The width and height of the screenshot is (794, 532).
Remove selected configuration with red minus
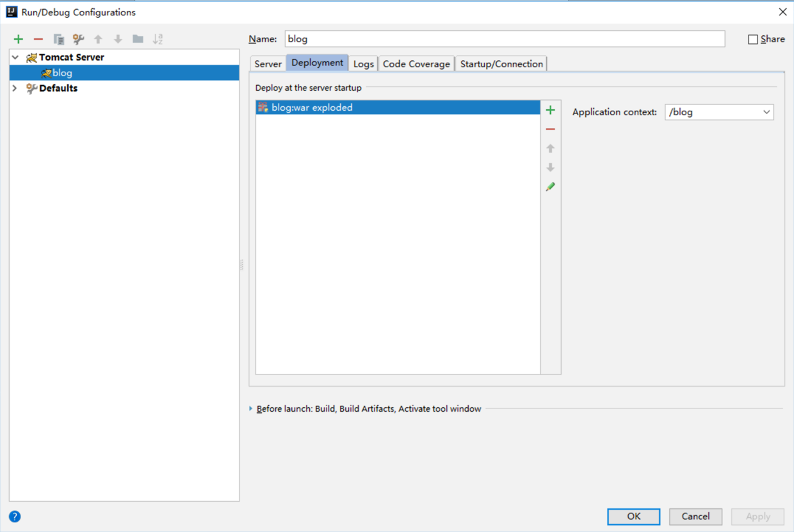(x=38, y=39)
